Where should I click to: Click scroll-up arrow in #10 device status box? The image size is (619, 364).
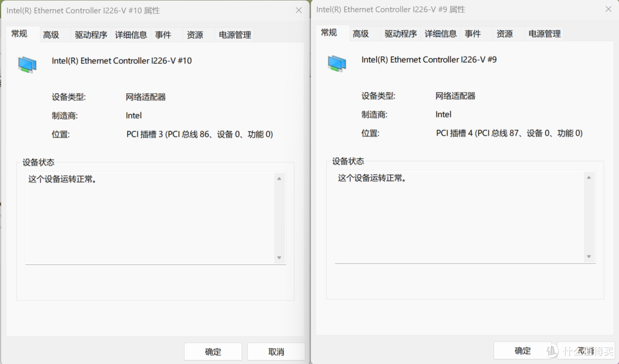279,178
